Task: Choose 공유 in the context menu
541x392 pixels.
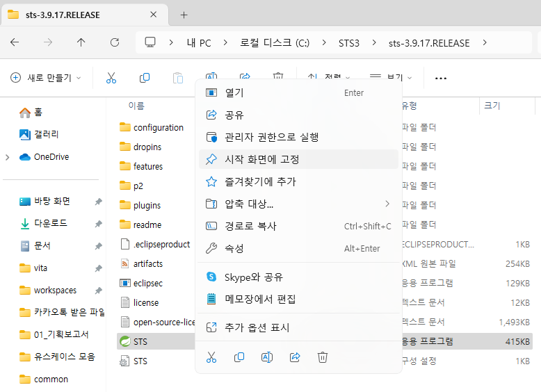Action: click(x=298, y=115)
